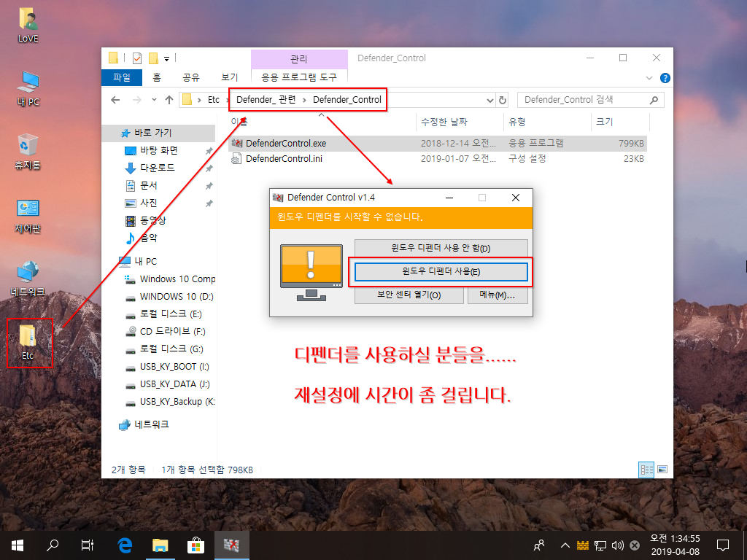The width and height of the screenshot is (747, 560).
Task: Go forward in Explorer navigation
Action: pyautogui.click(x=136, y=100)
